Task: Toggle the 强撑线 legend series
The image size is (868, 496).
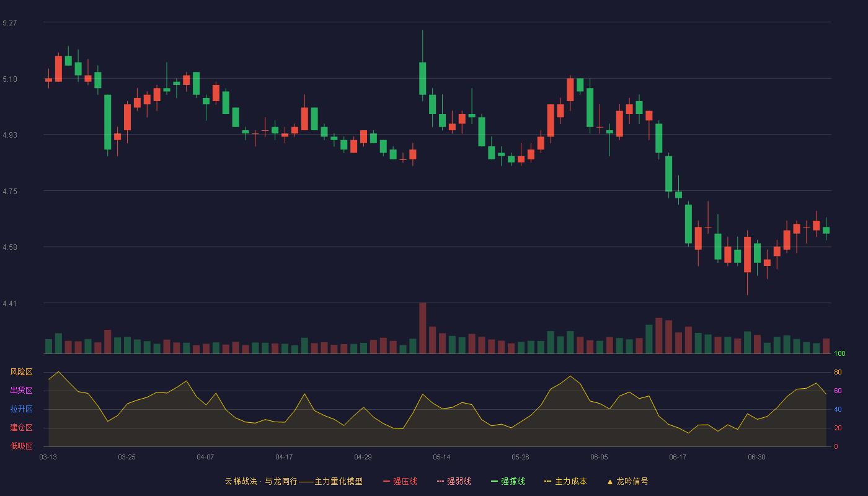Action: [508, 481]
